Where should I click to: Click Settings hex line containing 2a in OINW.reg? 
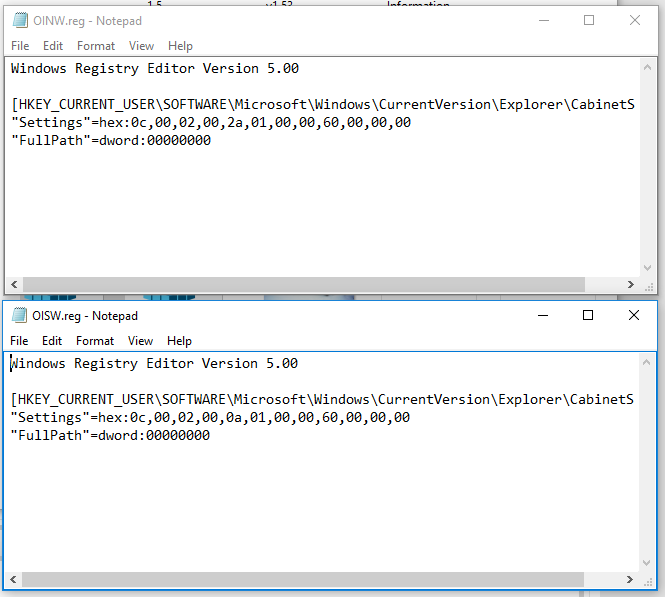(211, 123)
